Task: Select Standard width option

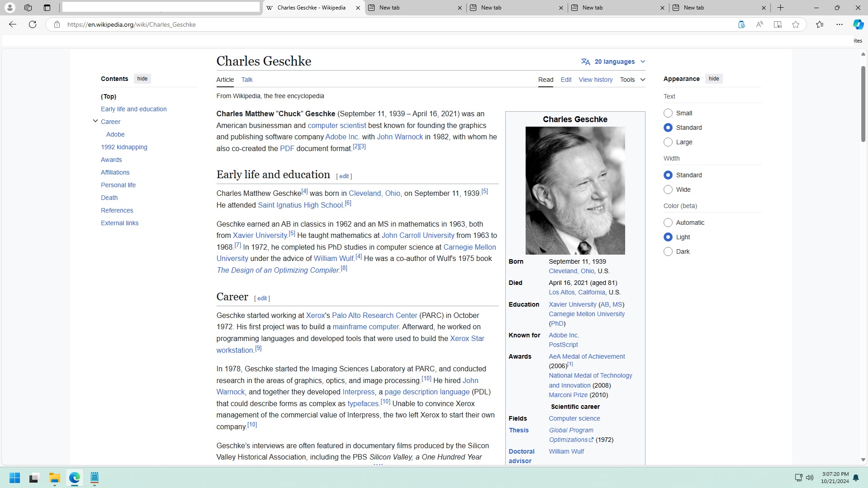Action: pyautogui.click(x=668, y=175)
